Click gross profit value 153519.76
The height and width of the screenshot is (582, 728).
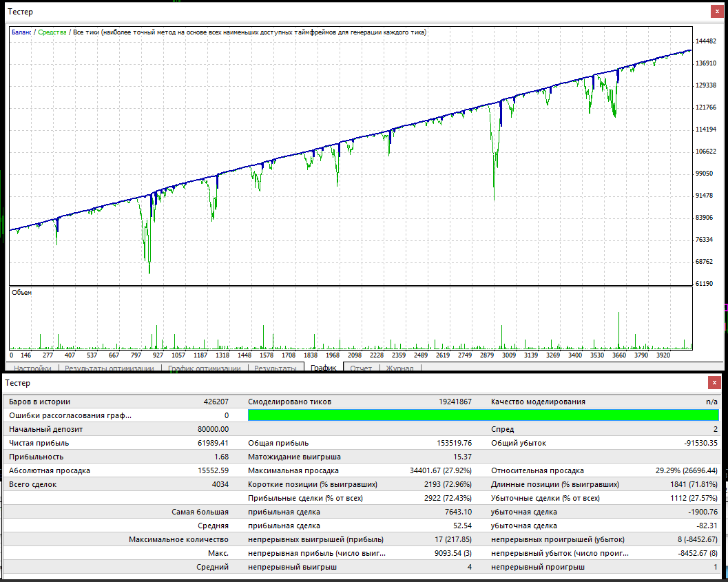(x=454, y=443)
